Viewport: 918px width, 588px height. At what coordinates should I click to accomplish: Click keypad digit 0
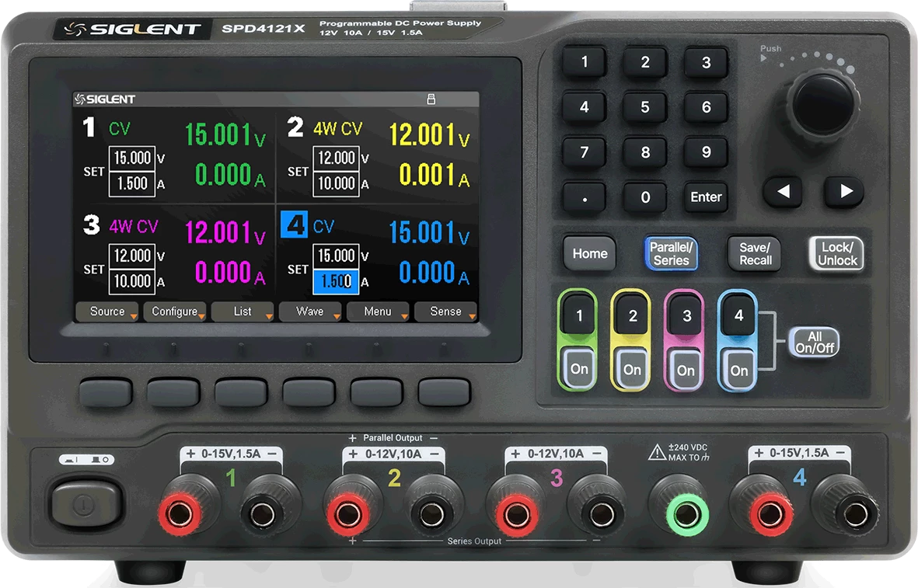(x=644, y=197)
